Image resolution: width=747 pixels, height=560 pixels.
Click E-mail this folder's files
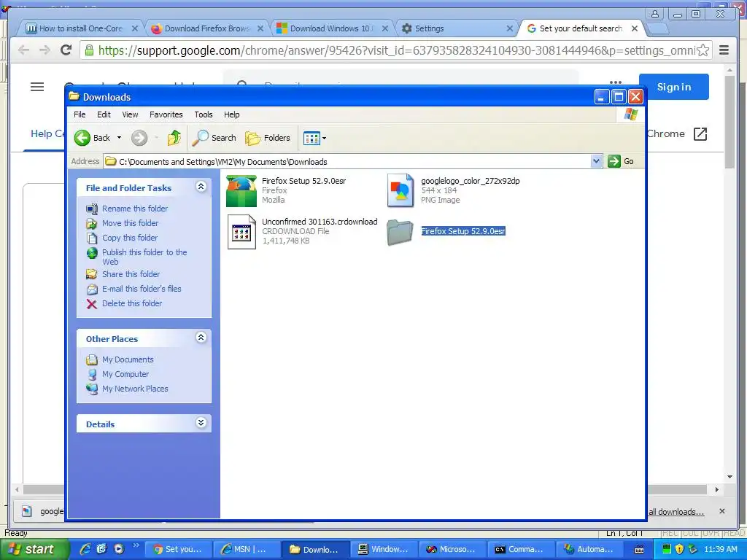(142, 289)
